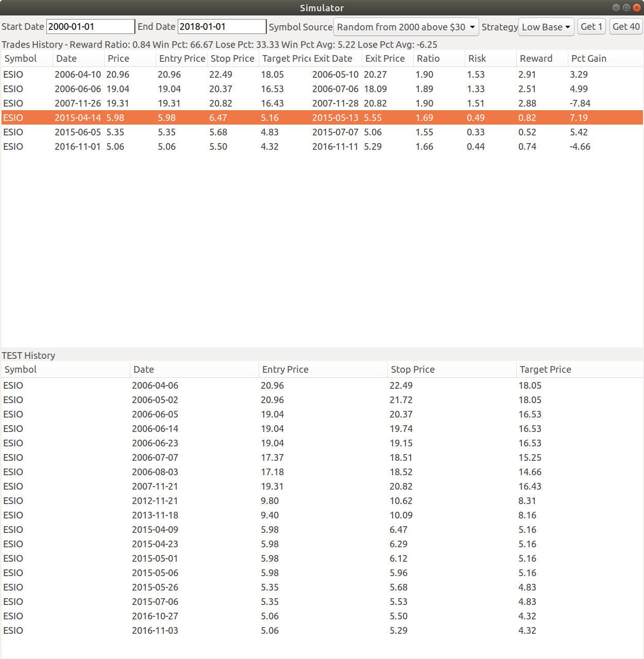The width and height of the screenshot is (644, 659).
Task: Select test history row 2015-05-06
Action: 322,573
